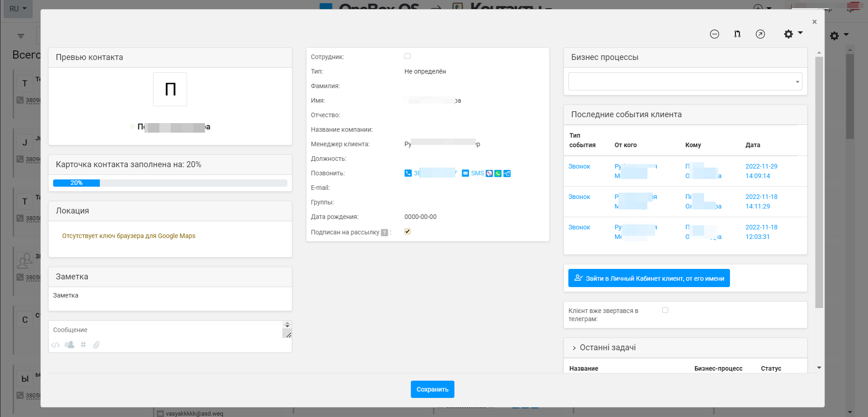Tick the Клієнт вже звертався в телеграм checkbox
Viewport: 868px width, 417px height.
[665, 310]
